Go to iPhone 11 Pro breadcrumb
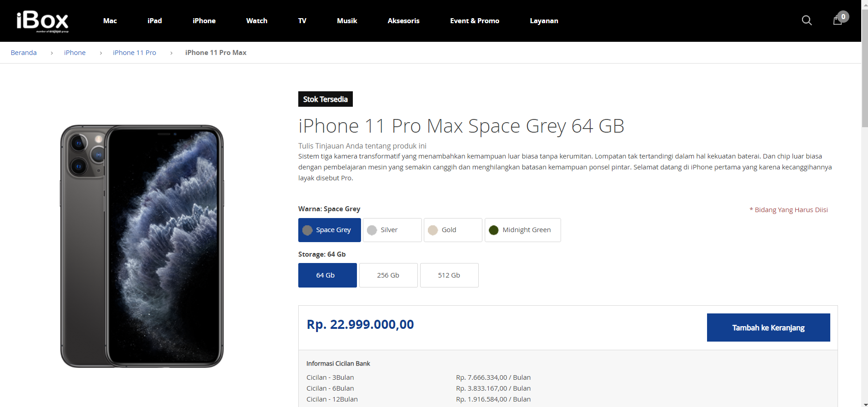Screen dimensions: 868x407 point(135,53)
